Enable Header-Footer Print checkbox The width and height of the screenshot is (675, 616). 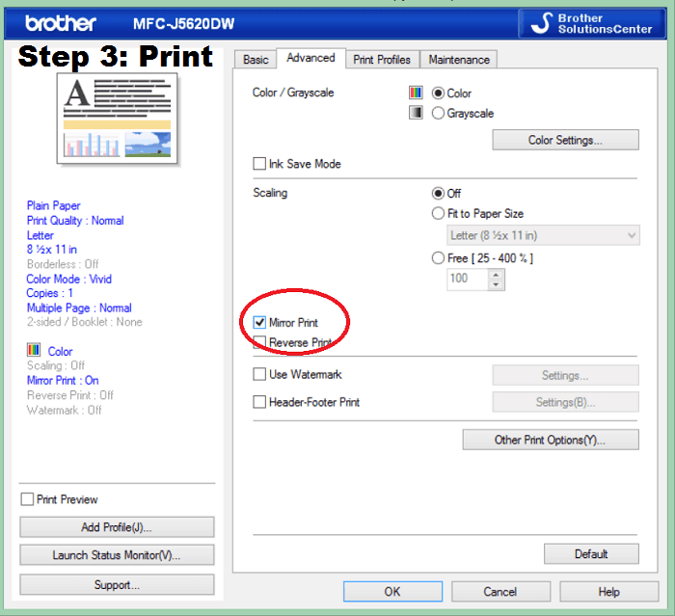(x=259, y=402)
